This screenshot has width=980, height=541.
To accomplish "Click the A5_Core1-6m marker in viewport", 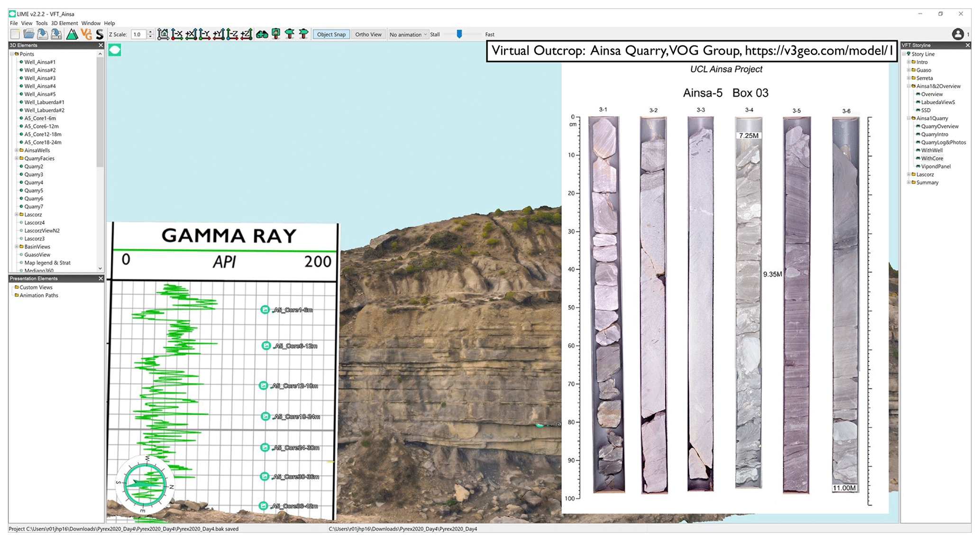I will 265,310.
